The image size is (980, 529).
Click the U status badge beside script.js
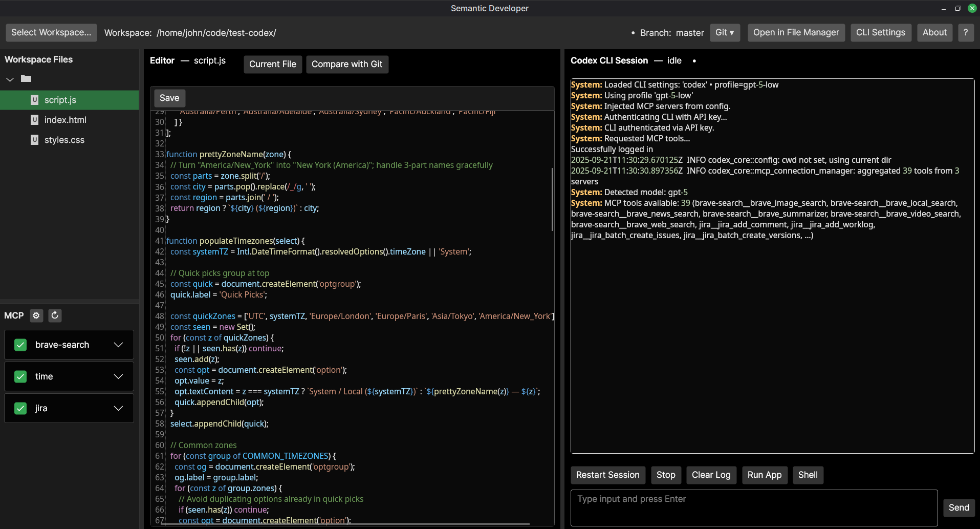point(34,100)
